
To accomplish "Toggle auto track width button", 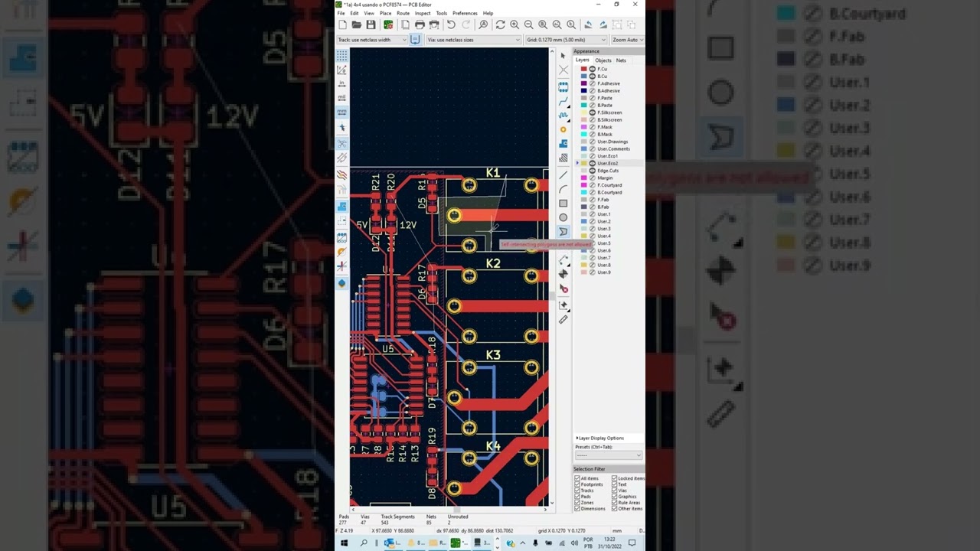I will [415, 40].
